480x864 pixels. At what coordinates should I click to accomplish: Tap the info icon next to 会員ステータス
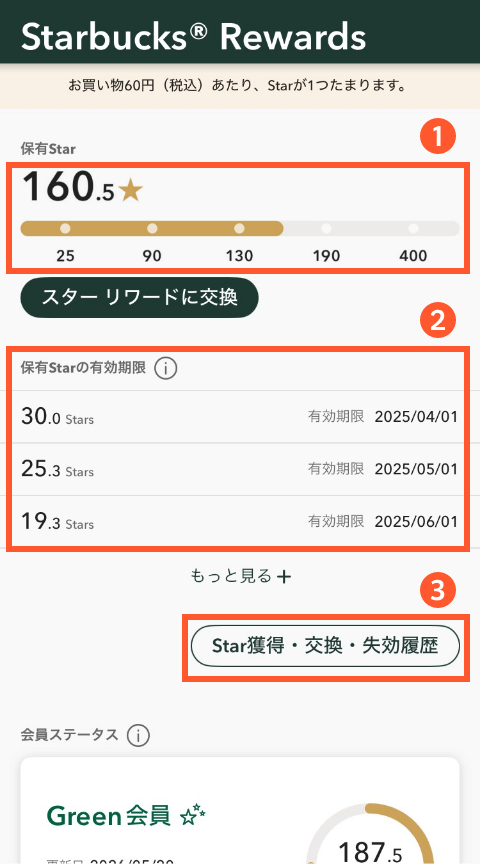click(138, 735)
